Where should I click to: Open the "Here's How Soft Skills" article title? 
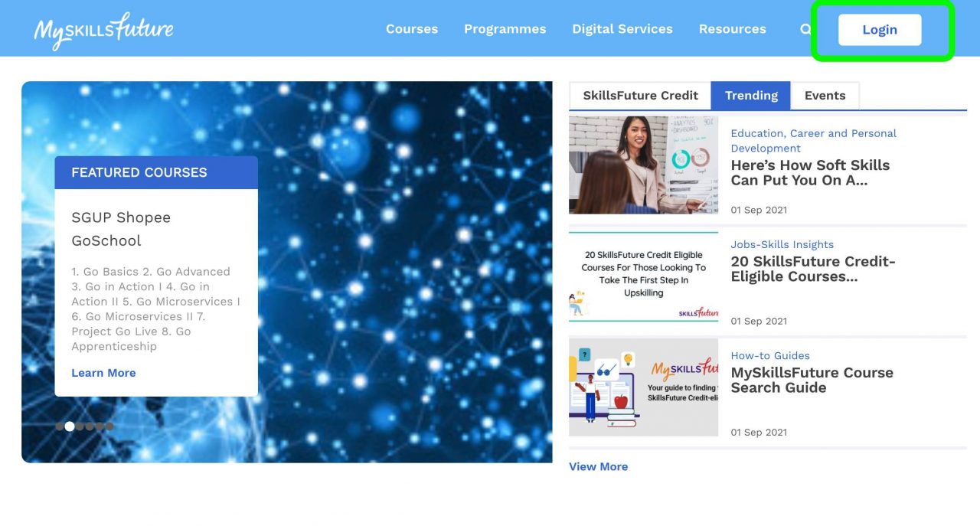tap(809, 172)
